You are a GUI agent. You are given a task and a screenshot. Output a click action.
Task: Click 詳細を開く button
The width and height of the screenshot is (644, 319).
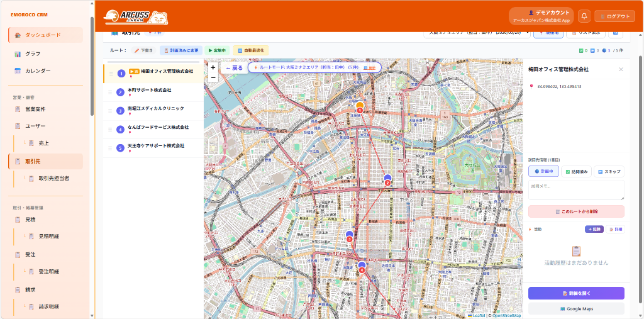(576, 293)
